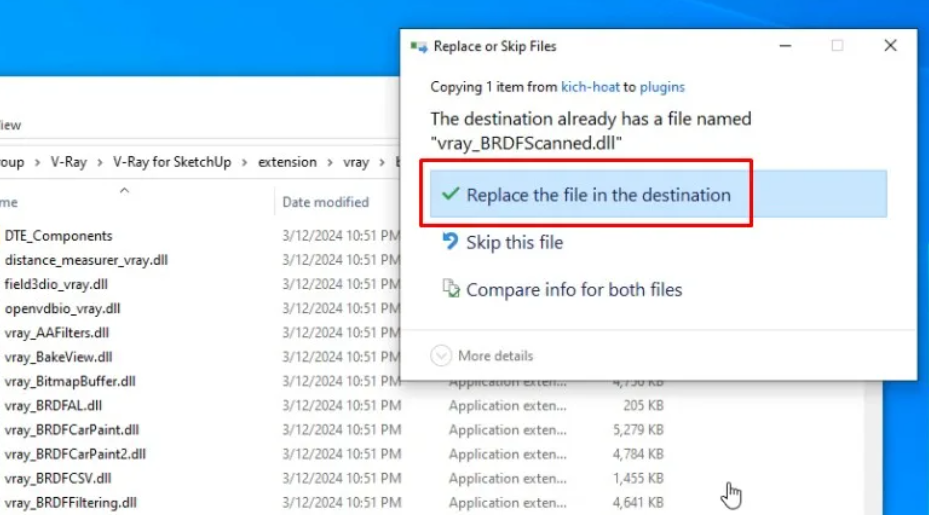
Task: Sort files by Date modified column
Action: pyautogui.click(x=325, y=202)
